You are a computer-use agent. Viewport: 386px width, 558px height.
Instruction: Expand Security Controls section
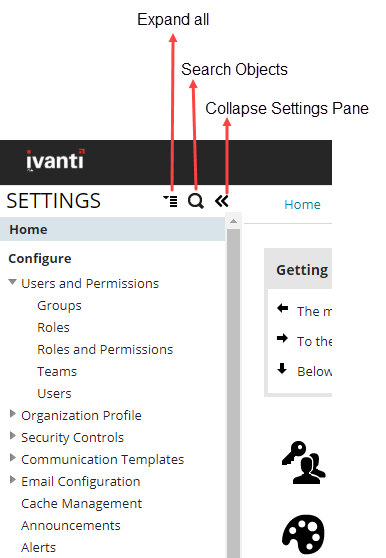[x=13, y=436]
